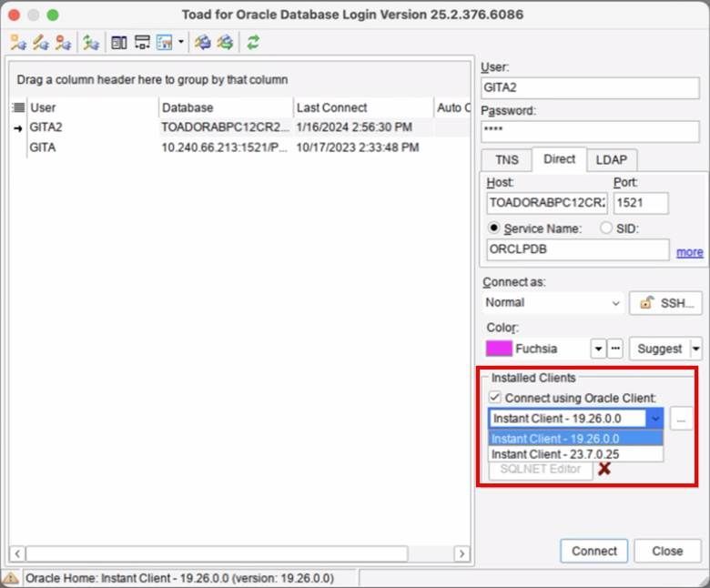Click the grid's right scroll arrow
The width and height of the screenshot is (710, 588).
[x=461, y=553]
